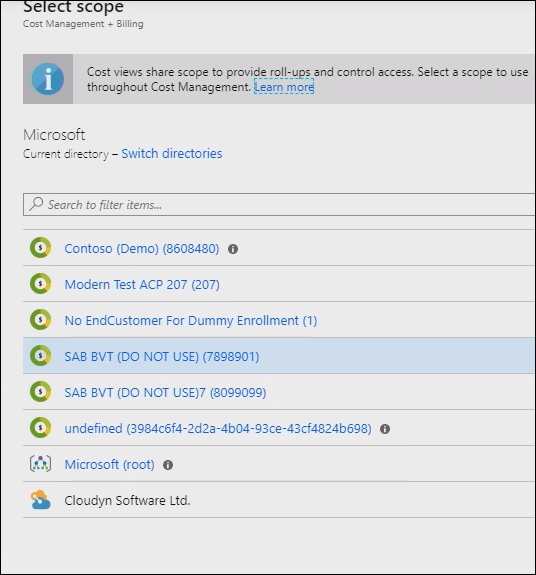Focus the Search to filter items field
Image resolution: width=536 pixels, height=575 pixels.
click(x=279, y=204)
